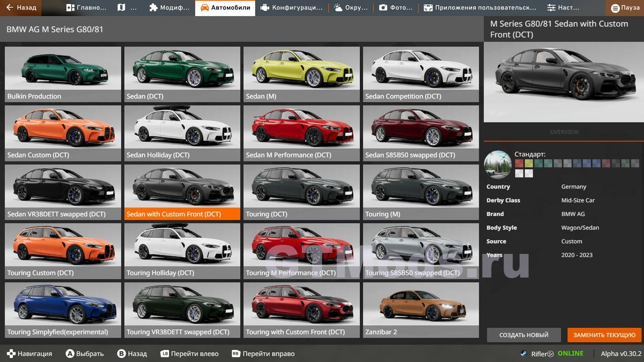Screen dimensions: 644x362
Task: Open the Конфигурация vehicle config tab
Action: tap(292, 8)
